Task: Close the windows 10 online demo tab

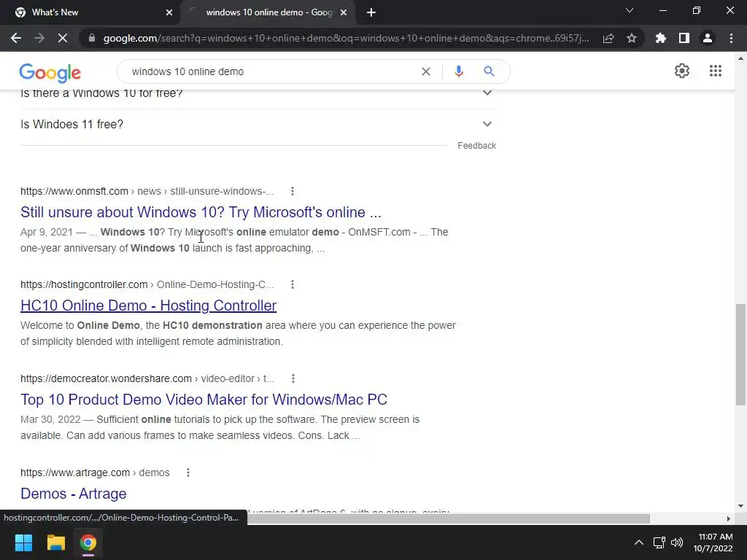Action: pos(344,12)
